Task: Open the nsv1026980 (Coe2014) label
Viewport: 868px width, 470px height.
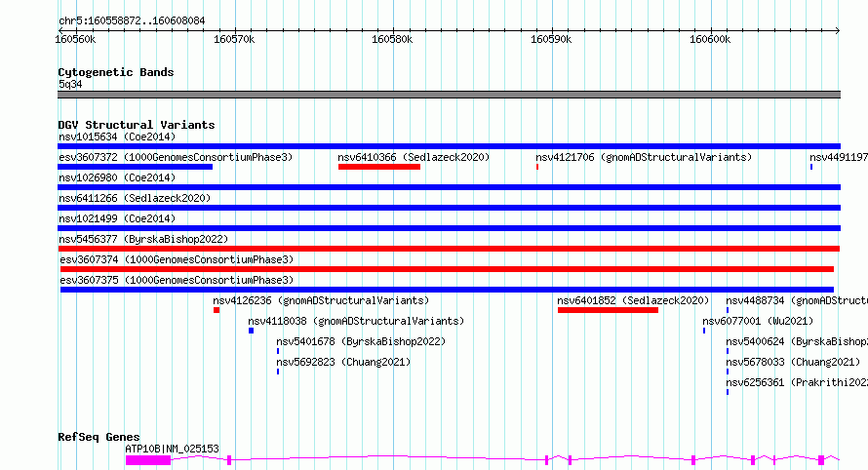Action: pyautogui.click(x=117, y=177)
